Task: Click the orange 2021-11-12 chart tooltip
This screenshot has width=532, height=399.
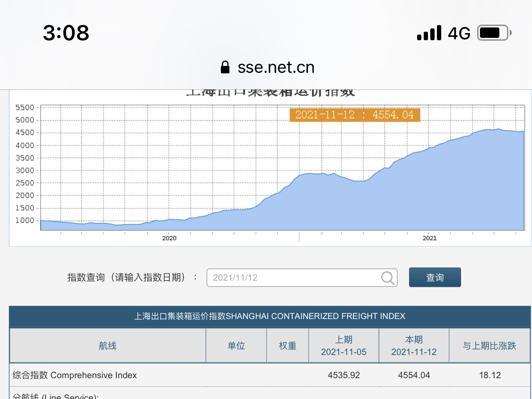Action: pos(355,115)
